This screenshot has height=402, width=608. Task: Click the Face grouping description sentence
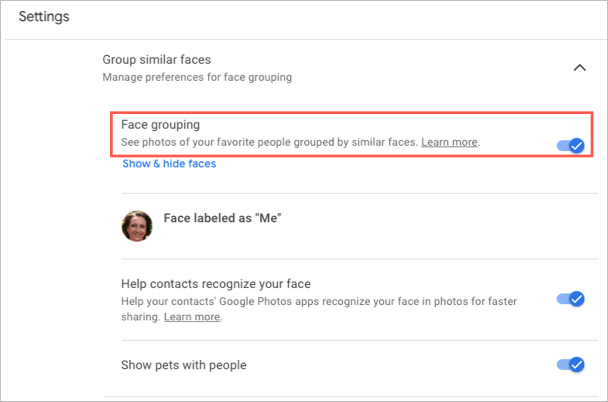click(268, 143)
